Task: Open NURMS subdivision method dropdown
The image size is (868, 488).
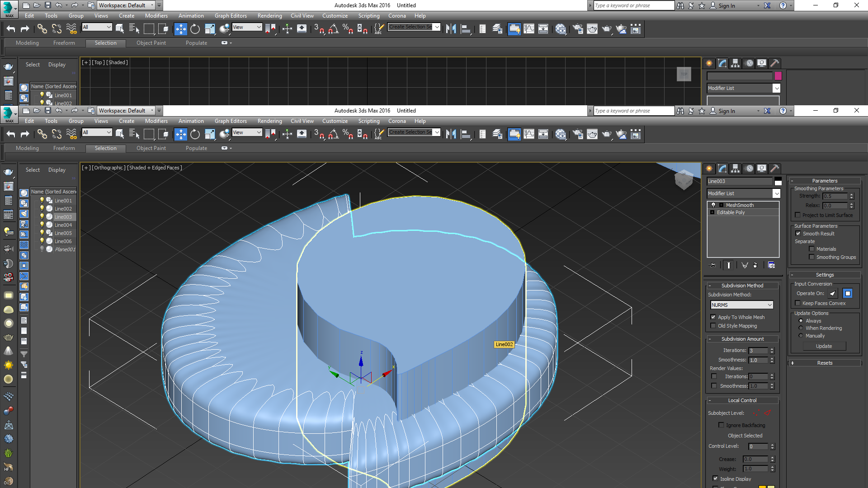Action: point(742,305)
